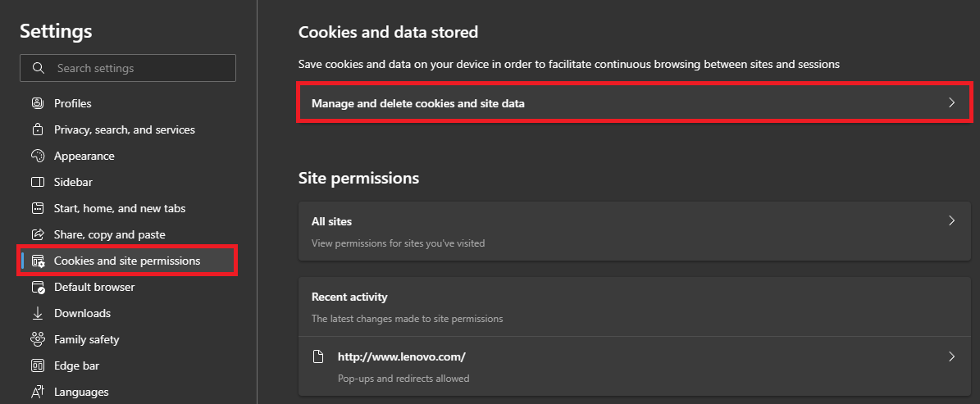Click the Edge bar icon
The image size is (980, 404).
coord(37,365)
